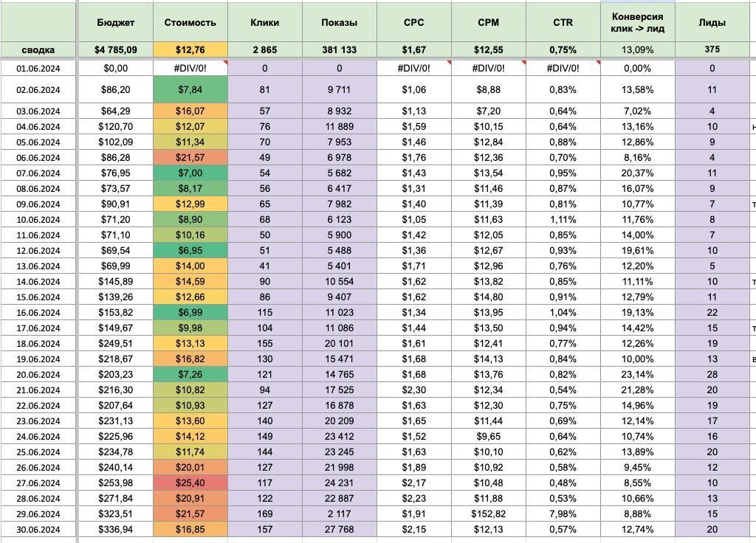The height and width of the screenshot is (543, 756).
Task: Select the Стоимость column header
Action: [x=190, y=23]
